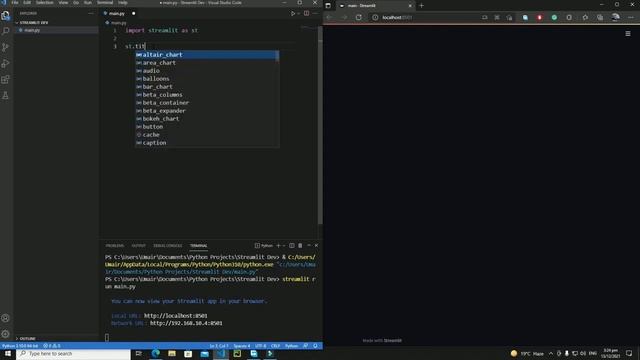Choose balloons suggestion
This screenshot has width=640, height=360.
point(207,79)
